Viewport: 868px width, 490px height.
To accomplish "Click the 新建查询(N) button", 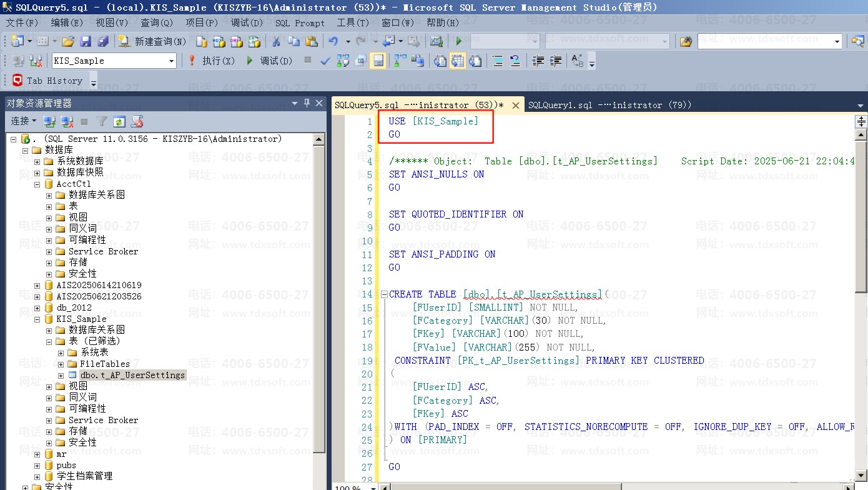I will click(153, 41).
